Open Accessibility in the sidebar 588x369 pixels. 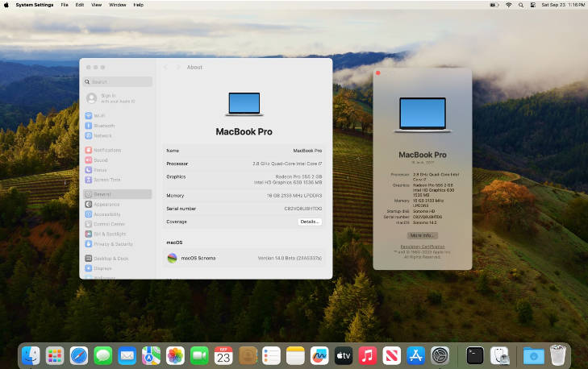click(x=118, y=214)
